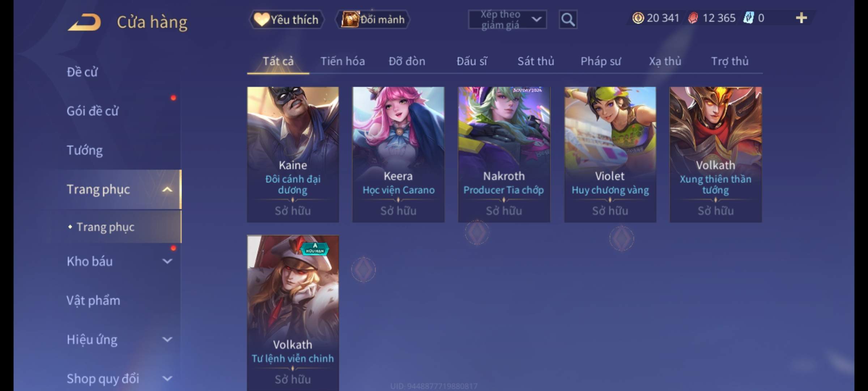868x391 pixels.
Task: Open Đổi mảnh fragment exchange button
Action: (373, 20)
